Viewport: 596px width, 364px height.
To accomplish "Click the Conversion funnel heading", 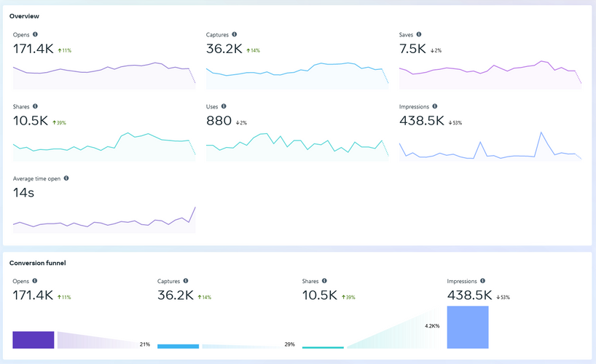I will click(38, 263).
